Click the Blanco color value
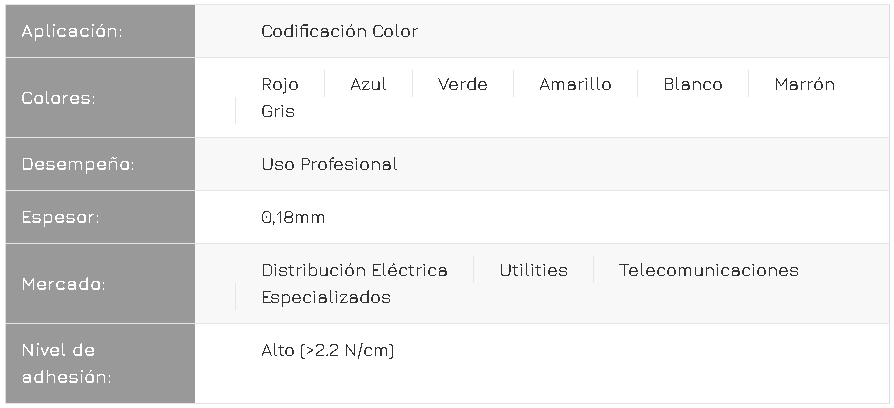894x408 pixels. tap(692, 84)
